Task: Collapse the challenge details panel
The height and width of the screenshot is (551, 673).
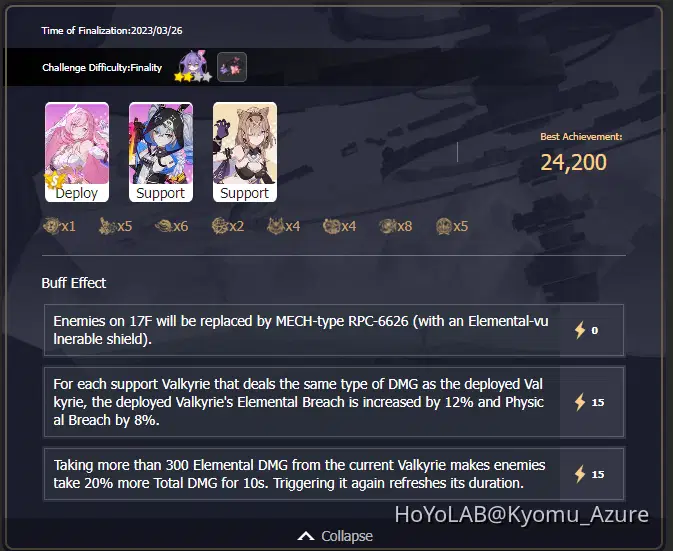Action: click(335, 536)
